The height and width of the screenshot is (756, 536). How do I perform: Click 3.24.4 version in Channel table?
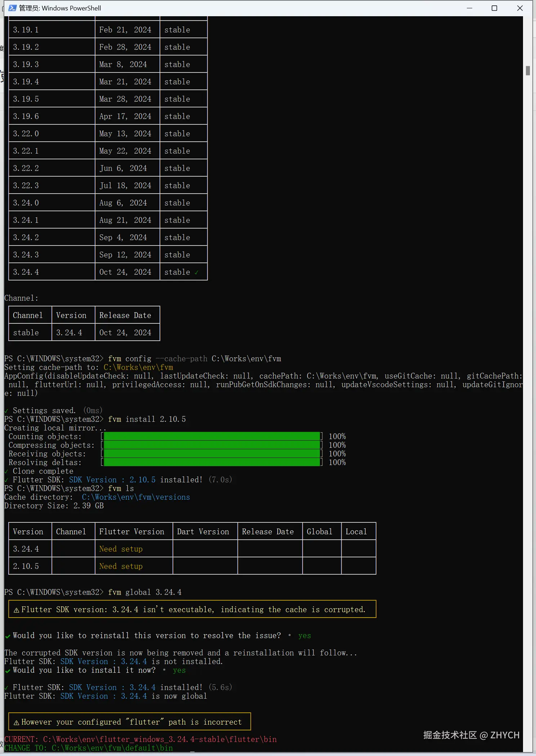(x=69, y=333)
